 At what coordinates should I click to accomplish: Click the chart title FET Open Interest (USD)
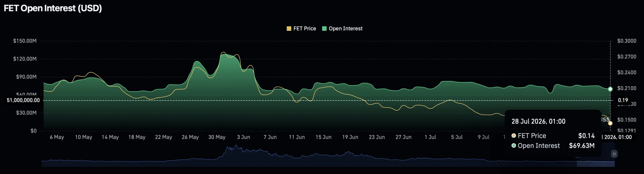coord(53,8)
